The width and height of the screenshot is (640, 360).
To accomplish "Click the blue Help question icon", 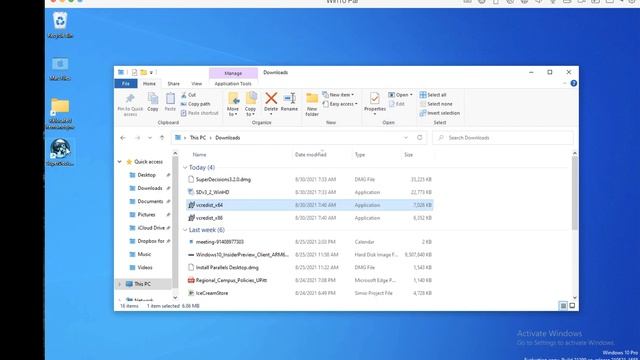I will click(x=573, y=83).
